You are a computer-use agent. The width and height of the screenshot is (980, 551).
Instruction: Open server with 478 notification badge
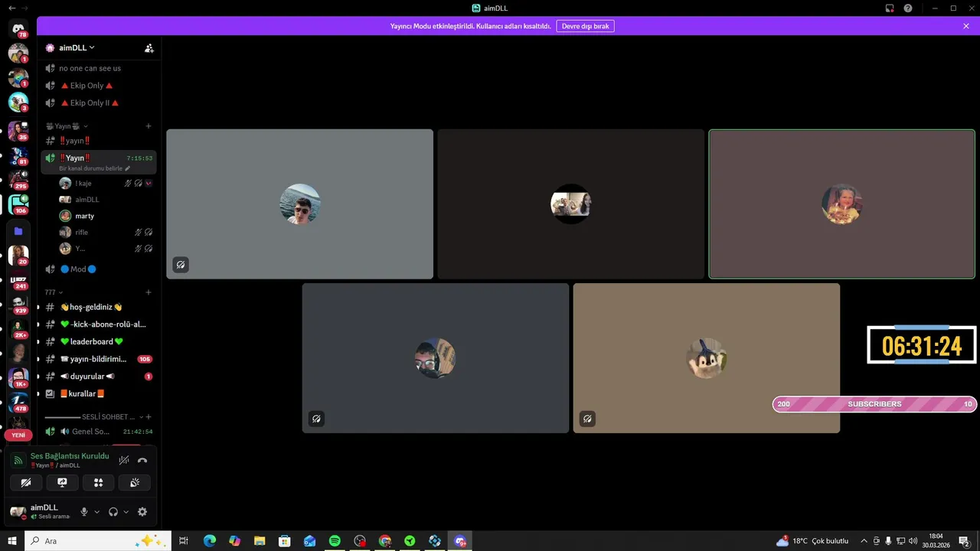(x=18, y=403)
